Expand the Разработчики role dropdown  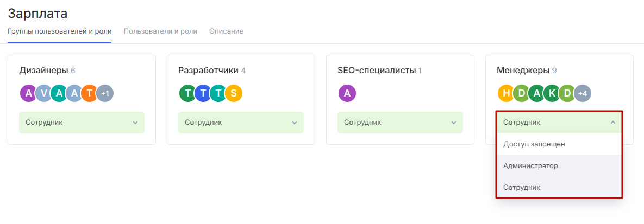pos(241,123)
